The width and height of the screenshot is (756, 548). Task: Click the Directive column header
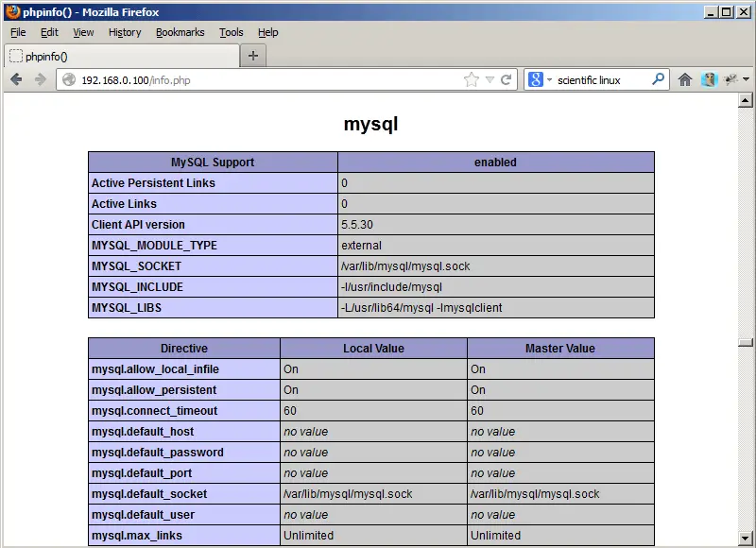tap(184, 348)
